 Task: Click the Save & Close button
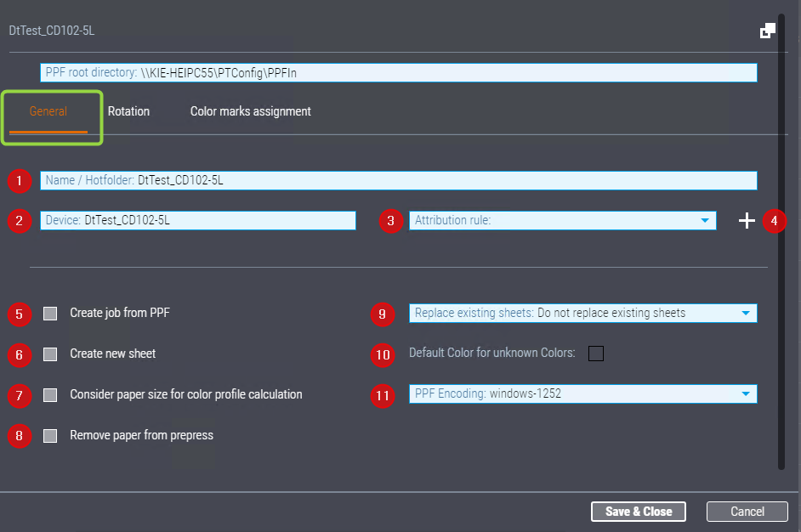point(638,511)
